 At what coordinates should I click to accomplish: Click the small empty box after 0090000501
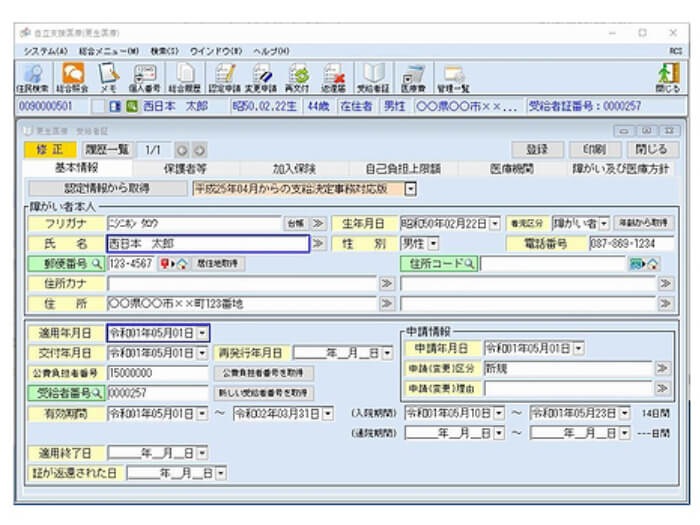coord(98,106)
